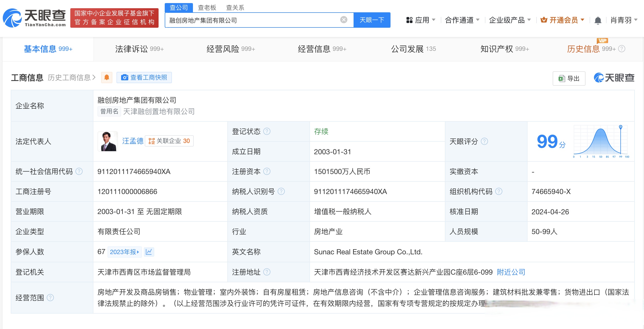Open the 2023年报 expander under 参保人数
644x329 pixels.
pos(124,252)
